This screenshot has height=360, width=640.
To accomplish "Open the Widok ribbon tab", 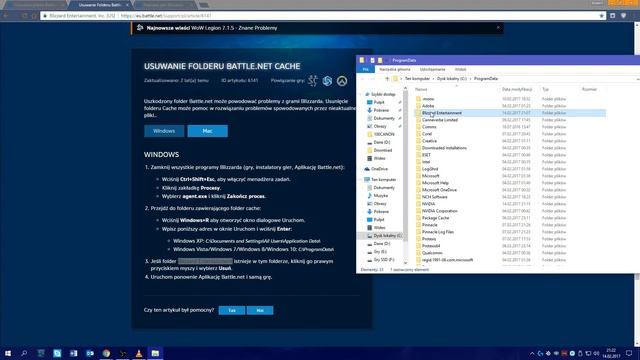I will click(460, 69).
